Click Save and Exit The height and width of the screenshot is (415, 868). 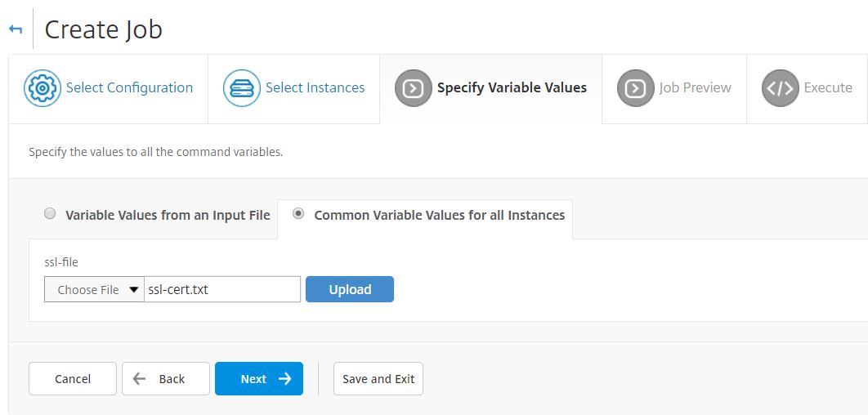378,378
